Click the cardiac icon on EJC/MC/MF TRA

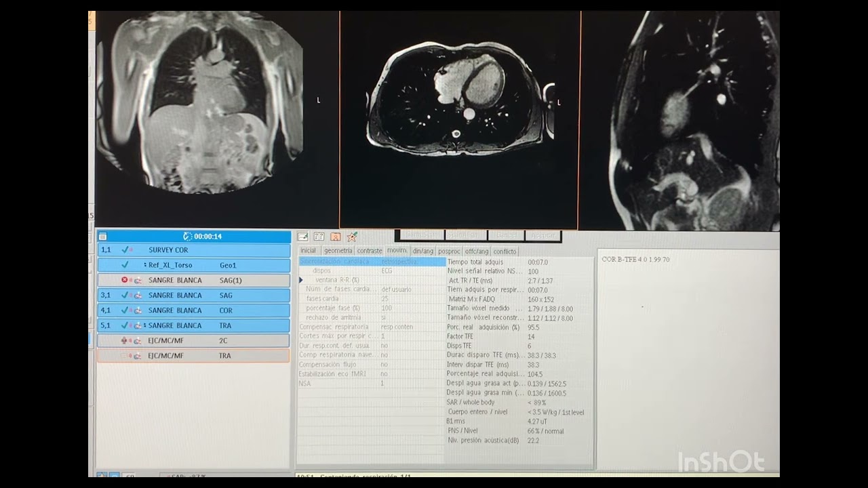pyautogui.click(x=137, y=356)
